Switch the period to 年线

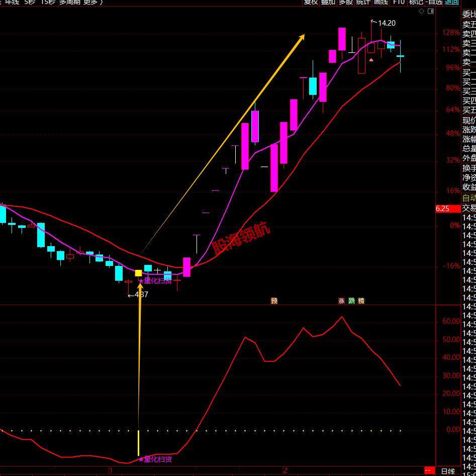point(12,2)
